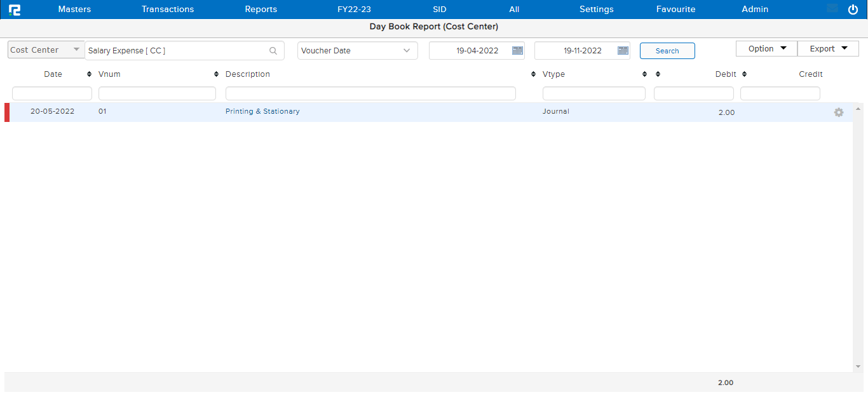Sort the Vtype column using its sort arrows

tap(644, 74)
